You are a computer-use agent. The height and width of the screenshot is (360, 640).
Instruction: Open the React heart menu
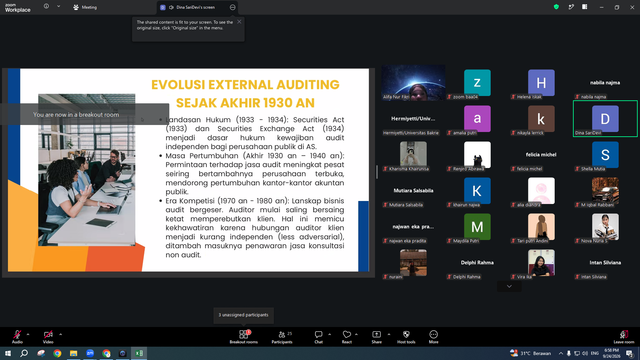(347, 337)
